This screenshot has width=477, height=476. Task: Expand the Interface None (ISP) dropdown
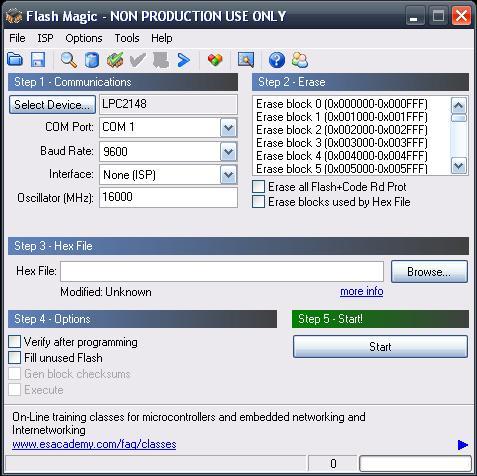pos(228,175)
